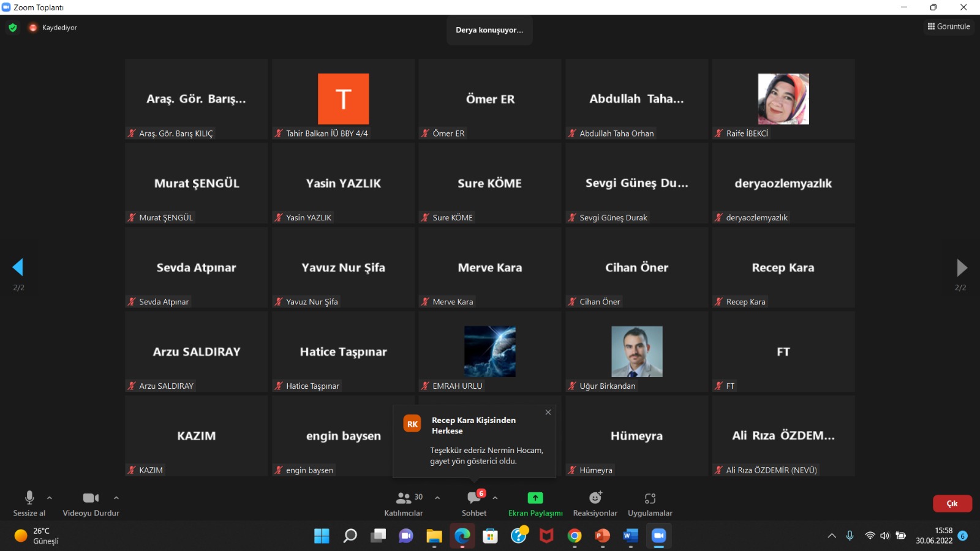Viewport: 980px width, 551px height.
Task: Expand the arrow next to Katılımcılar
Action: pyautogui.click(x=437, y=498)
